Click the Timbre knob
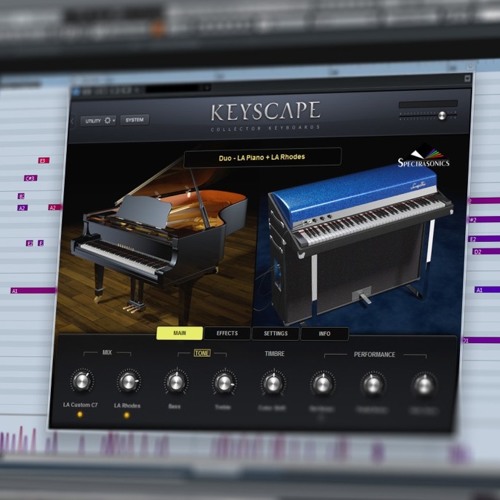This screenshot has height=500, width=500. [273, 383]
